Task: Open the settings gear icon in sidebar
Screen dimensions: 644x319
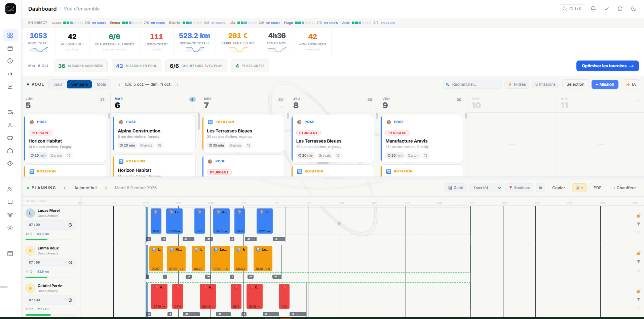Action: coord(10,228)
